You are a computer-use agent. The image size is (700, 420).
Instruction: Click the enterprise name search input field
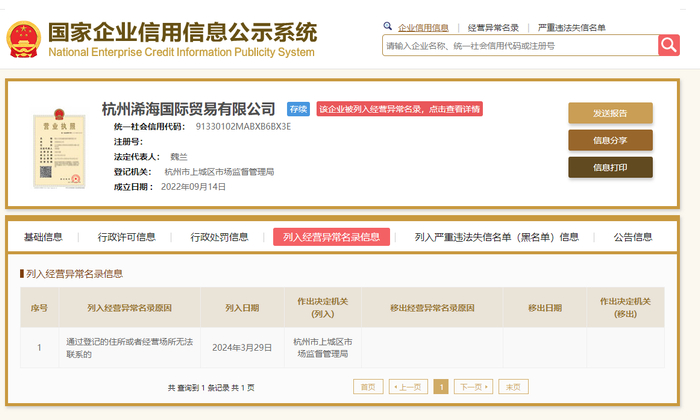[x=520, y=46]
